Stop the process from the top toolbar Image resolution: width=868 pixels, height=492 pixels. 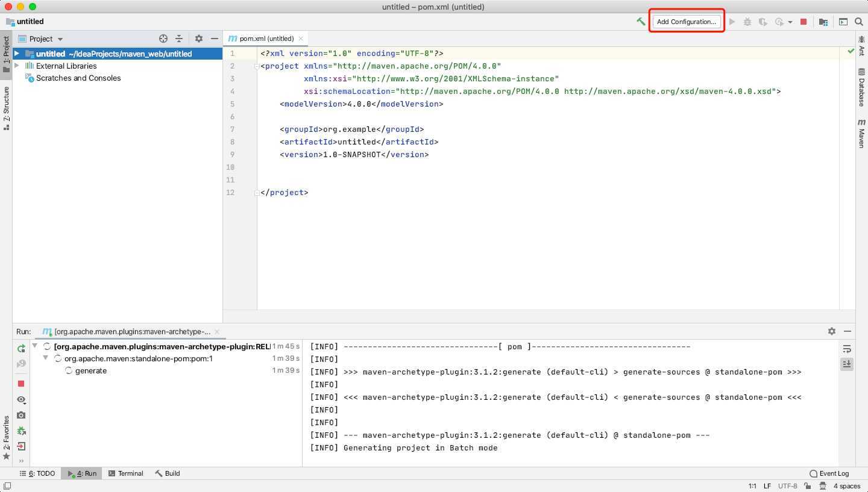[x=804, y=22]
